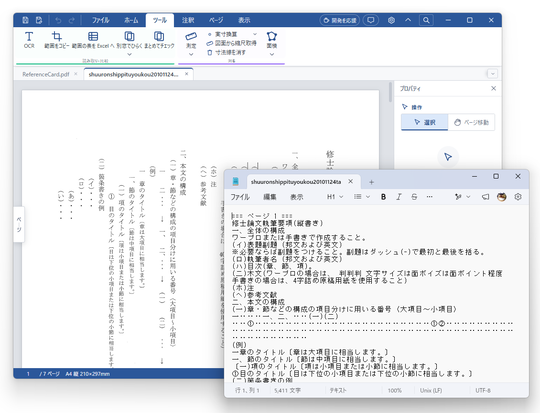Open Notepad settings gear
Image resolution: width=540 pixels, height=413 pixels.
click(518, 197)
